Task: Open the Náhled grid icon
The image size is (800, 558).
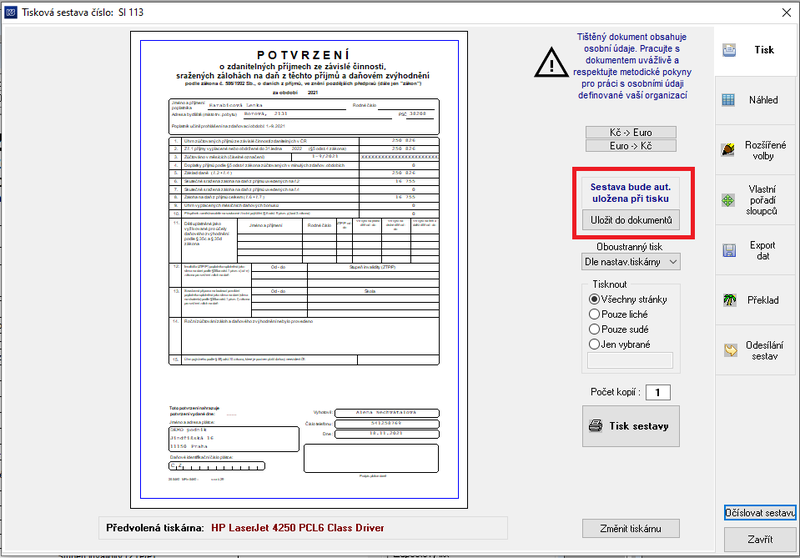Action: [x=729, y=100]
